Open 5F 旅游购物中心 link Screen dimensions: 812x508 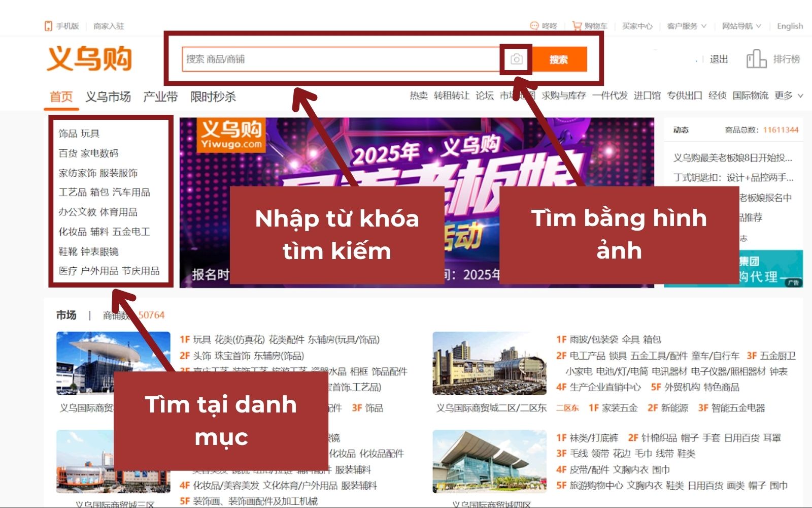click(x=589, y=486)
